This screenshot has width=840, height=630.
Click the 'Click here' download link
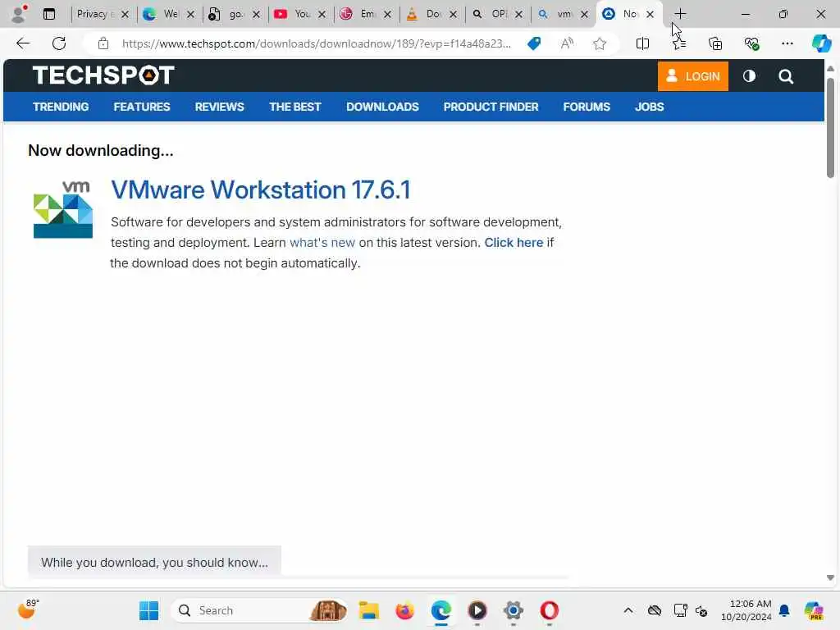coord(514,243)
